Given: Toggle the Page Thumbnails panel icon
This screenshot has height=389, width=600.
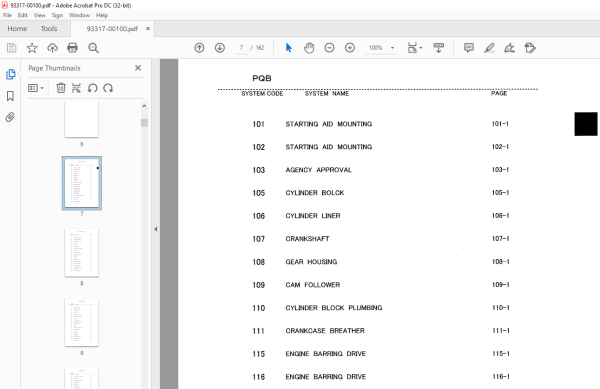Looking at the screenshot, I should [x=10, y=74].
